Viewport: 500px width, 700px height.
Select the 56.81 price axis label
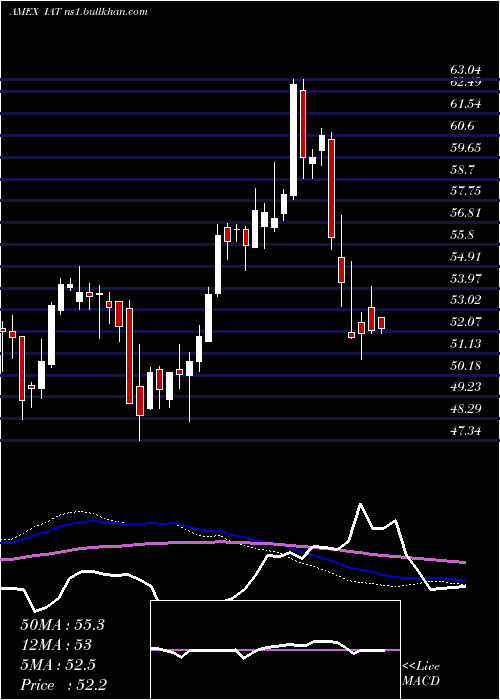point(466,213)
